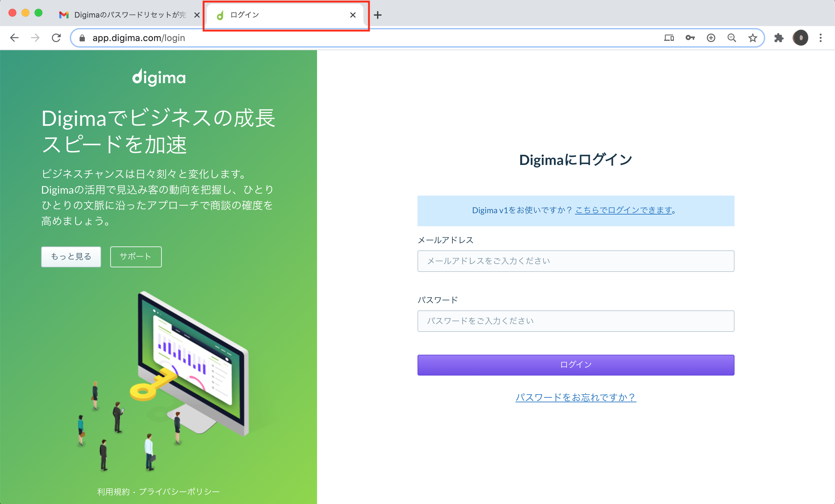Click the cast device icon in address bar
This screenshot has height=504, width=835.
(x=669, y=38)
